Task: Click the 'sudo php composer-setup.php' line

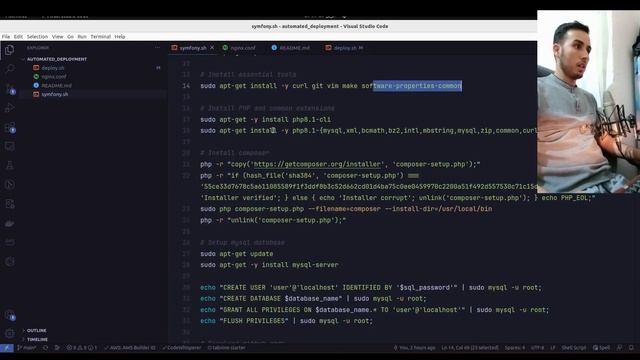Action: (x=346, y=209)
